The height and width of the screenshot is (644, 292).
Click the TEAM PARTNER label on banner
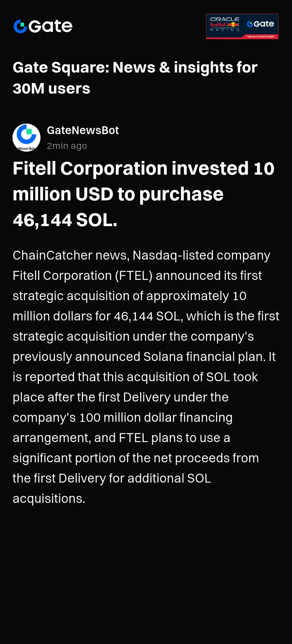[x=260, y=37]
